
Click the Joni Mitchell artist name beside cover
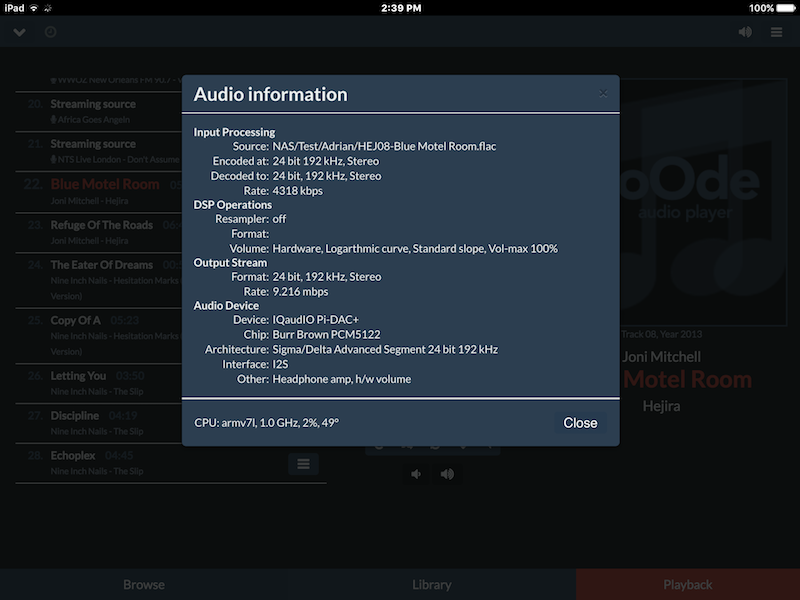tap(661, 357)
